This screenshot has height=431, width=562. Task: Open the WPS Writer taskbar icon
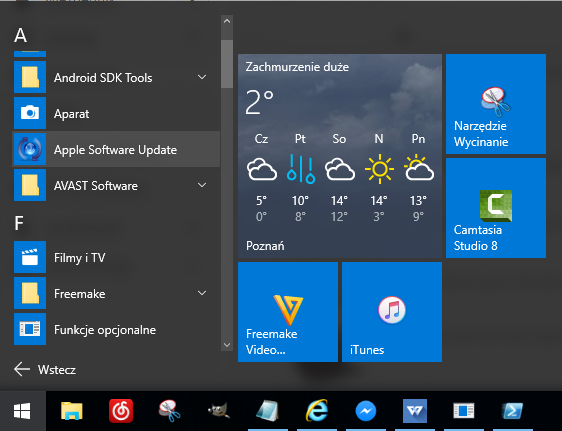coord(415,411)
